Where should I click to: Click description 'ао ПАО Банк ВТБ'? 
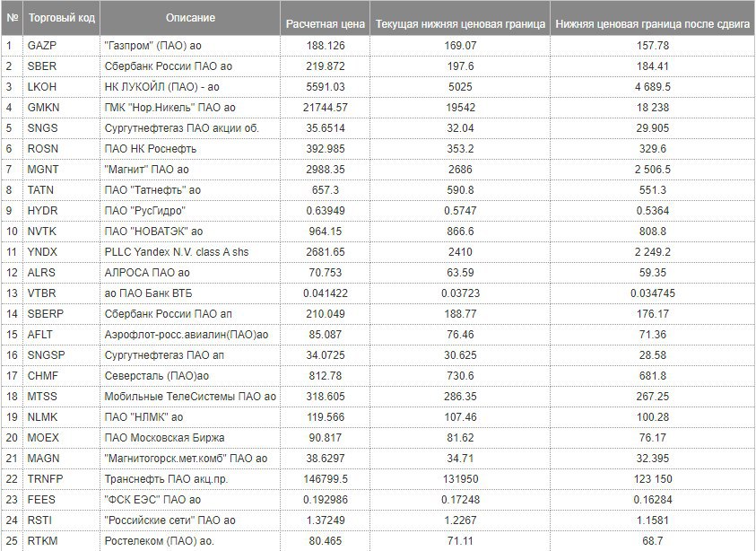148,293
